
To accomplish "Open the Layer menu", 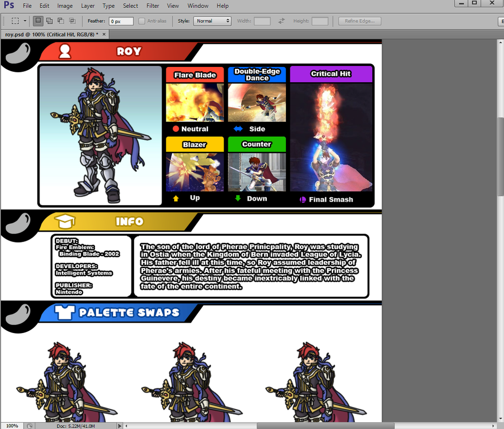I will click(88, 6).
